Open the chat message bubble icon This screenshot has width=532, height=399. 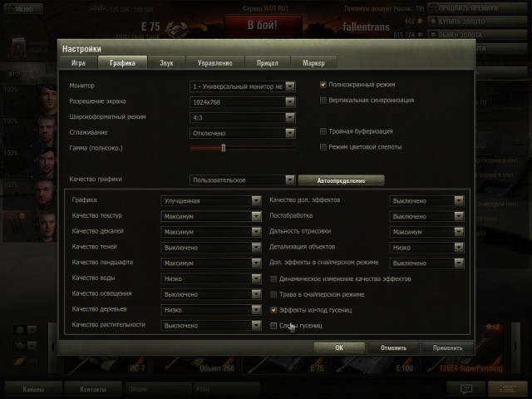466,389
